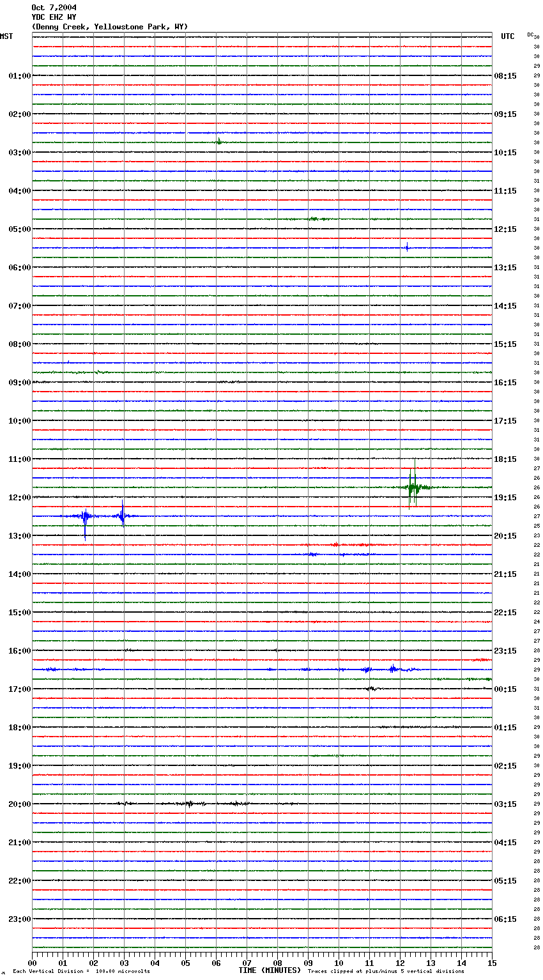Screen dimensions: 543x980
Task: Click the 10:15 UTC time label
Action: click(505, 153)
